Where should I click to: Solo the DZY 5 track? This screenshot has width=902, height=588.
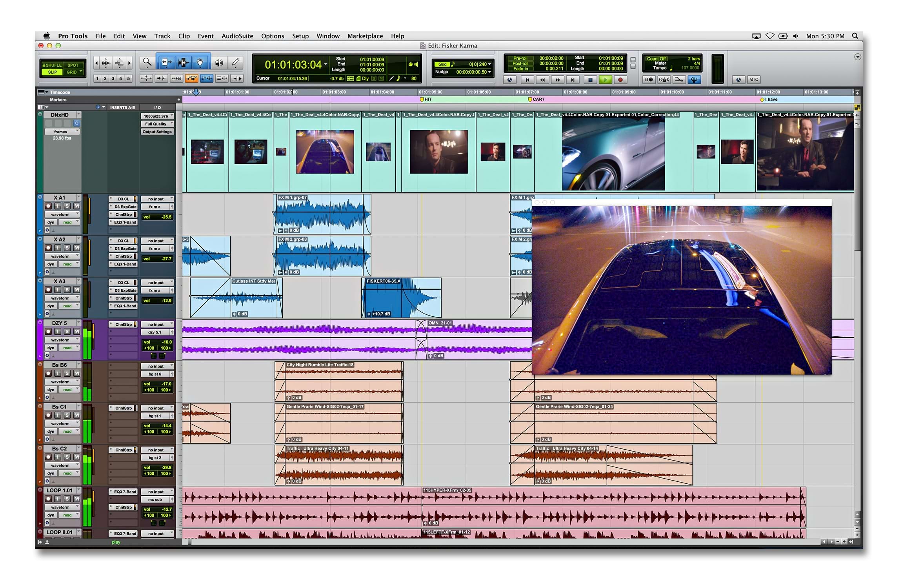click(x=67, y=332)
